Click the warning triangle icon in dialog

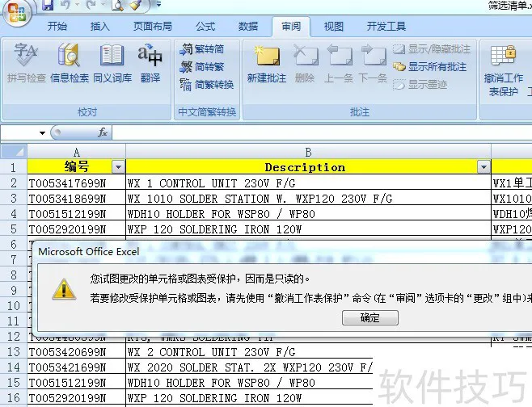(x=64, y=290)
